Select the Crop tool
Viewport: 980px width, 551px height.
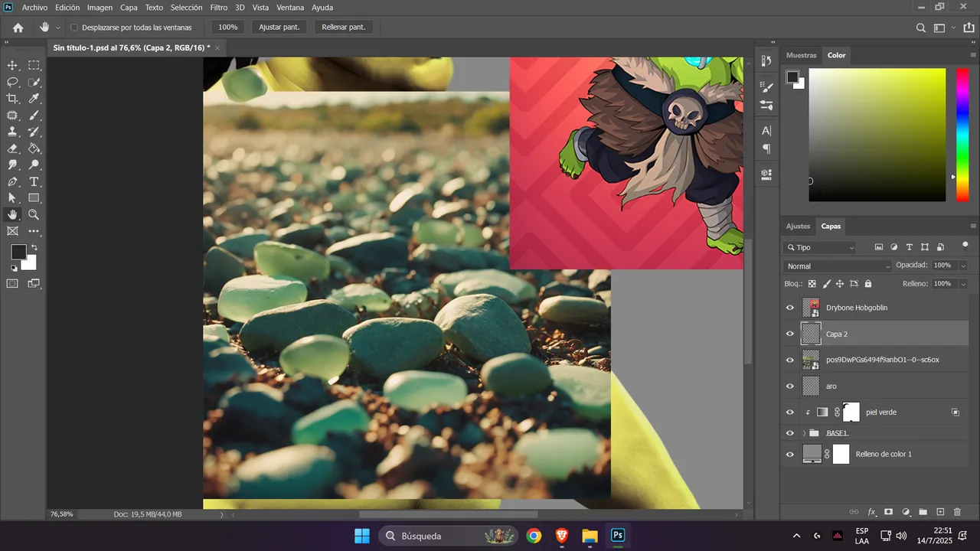tap(12, 99)
